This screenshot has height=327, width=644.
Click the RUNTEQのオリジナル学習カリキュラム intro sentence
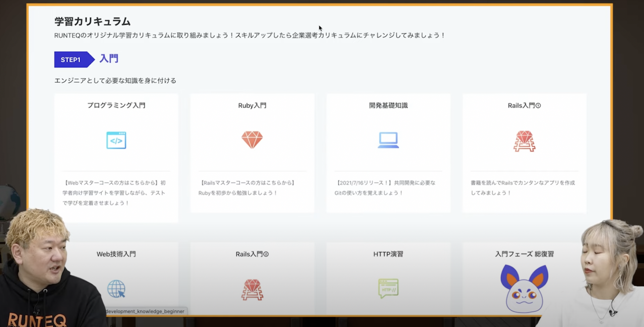click(x=250, y=35)
